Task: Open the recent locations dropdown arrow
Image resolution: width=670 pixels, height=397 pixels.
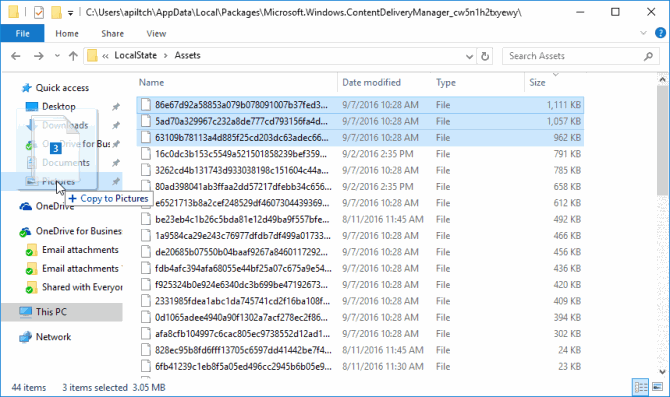Action: click(57, 56)
